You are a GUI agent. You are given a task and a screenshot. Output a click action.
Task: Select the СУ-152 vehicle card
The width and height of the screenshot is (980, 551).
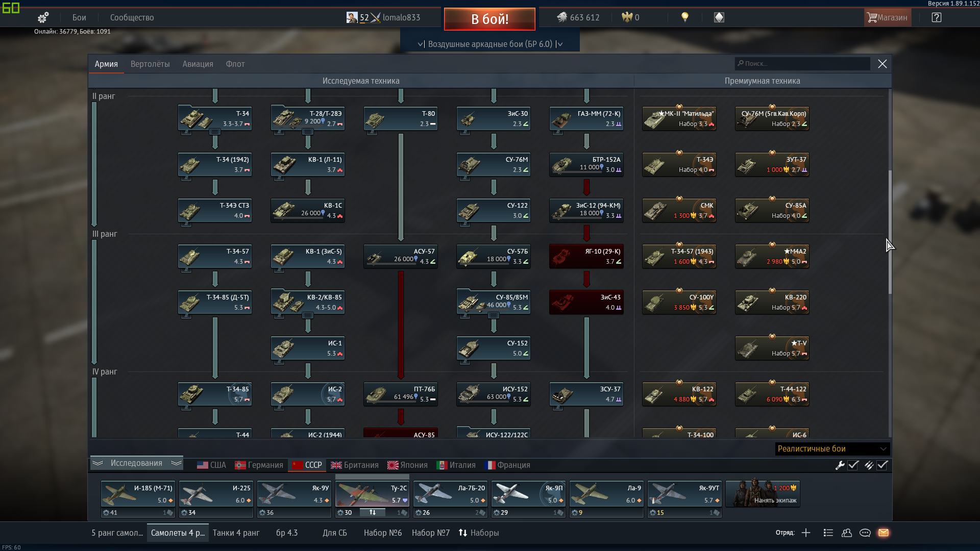pos(494,348)
